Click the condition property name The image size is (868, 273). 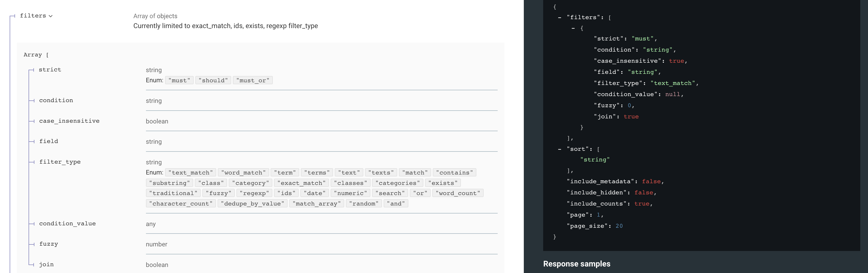[56, 100]
